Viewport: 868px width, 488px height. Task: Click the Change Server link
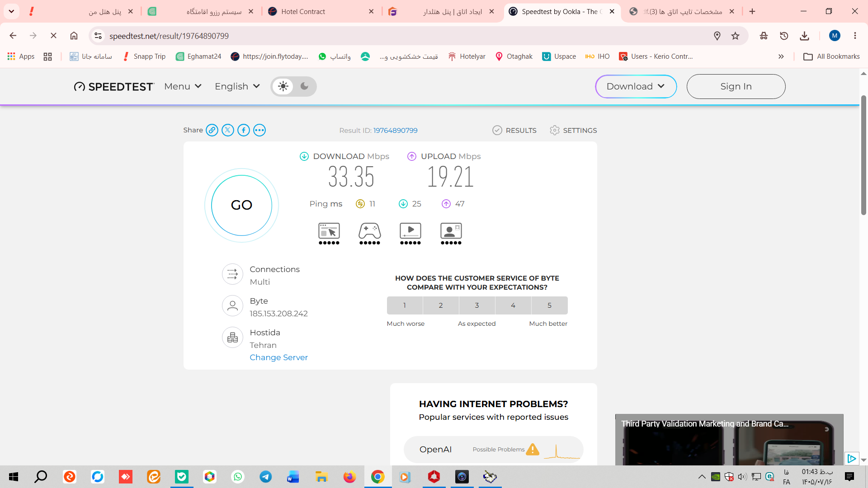click(x=278, y=357)
